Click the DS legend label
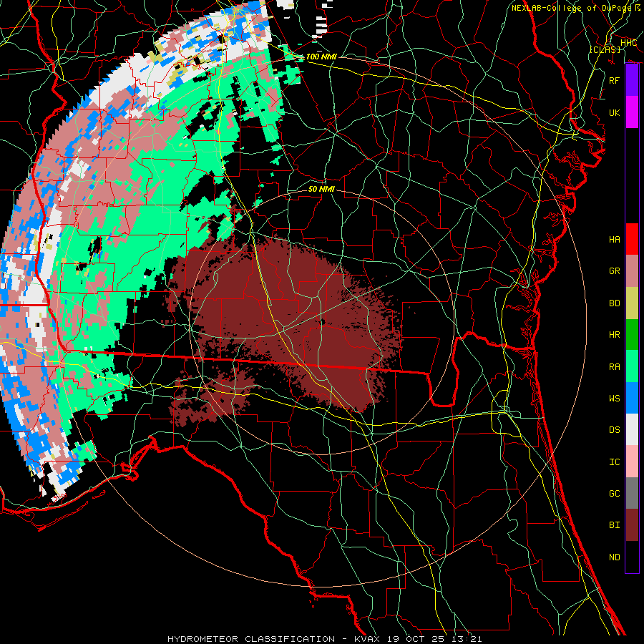 (x=615, y=430)
